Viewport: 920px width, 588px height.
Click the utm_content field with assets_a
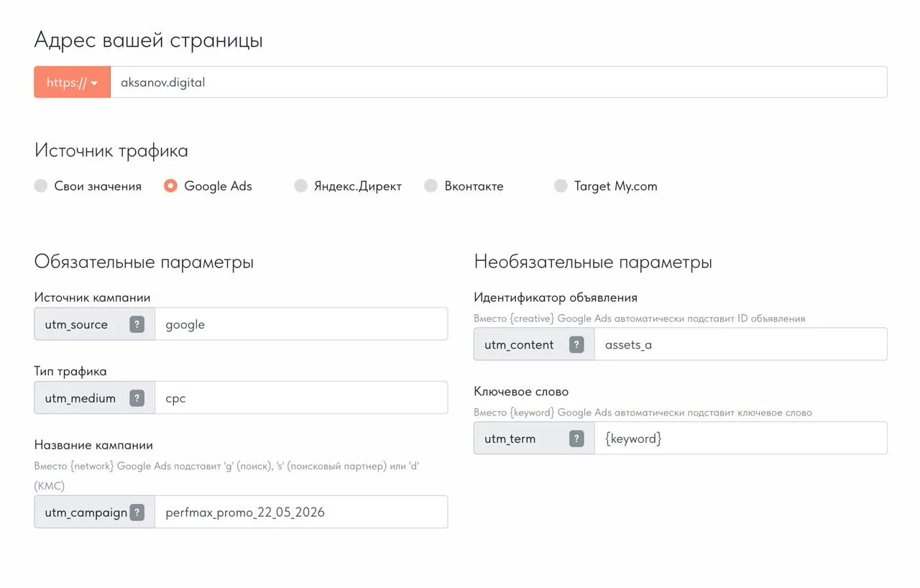click(741, 344)
